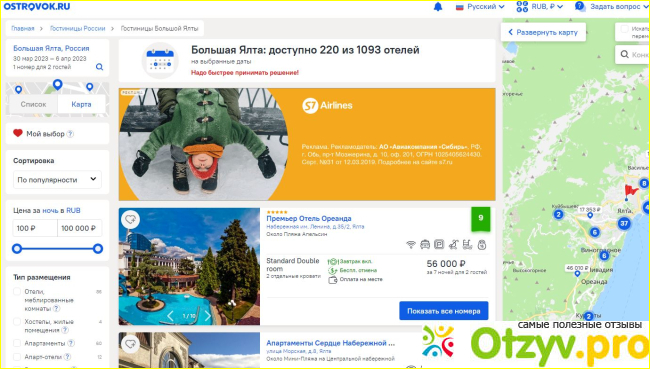Image resolution: width=650 pixels, height=369 pixels.
Task: Open the Гостиницы России breadcrumb link
Action: click(77, 29)
